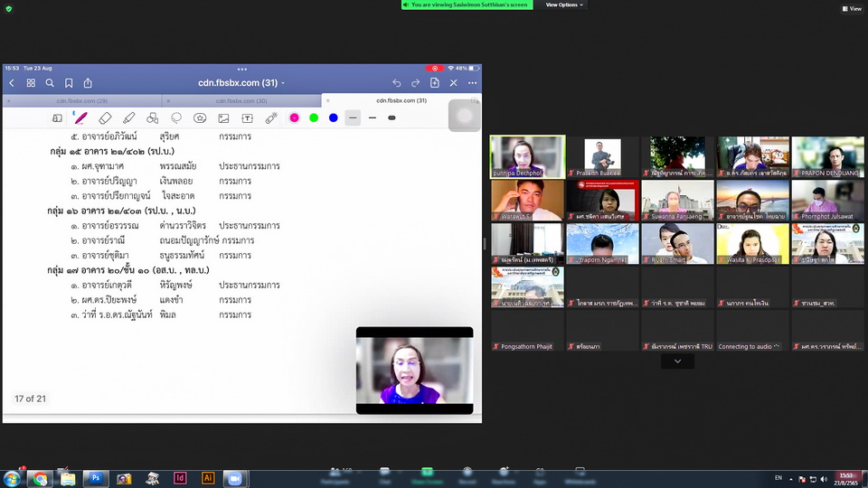The height and width of the screenshot is (488, 868).
Task: Select the cdn.fbsbx.com (31) tab
Action: point(401,100)
